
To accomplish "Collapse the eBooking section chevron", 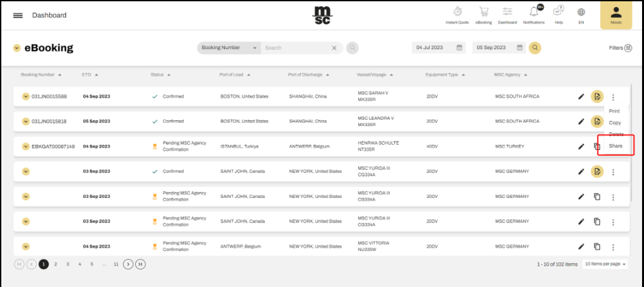I will [x=17, y=48].
